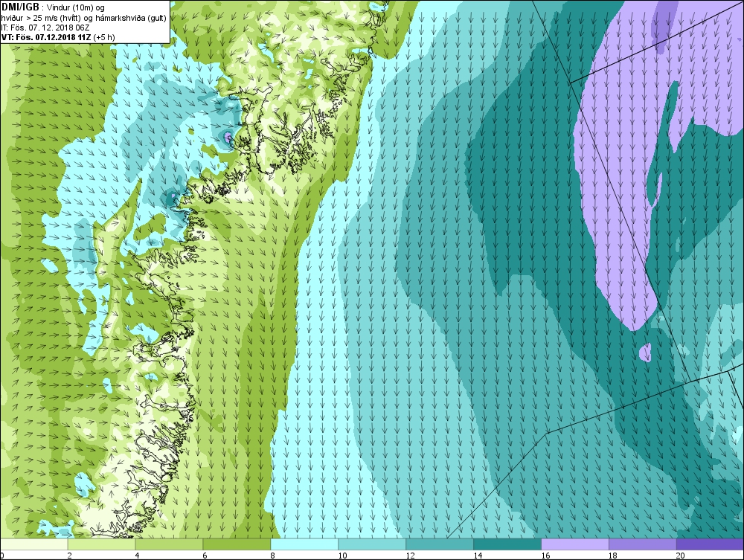Pick the above-20 m/s dark purple legend swatch
Image resolution: width=744 pixels, height=560 pixels.
pos(710,544)
